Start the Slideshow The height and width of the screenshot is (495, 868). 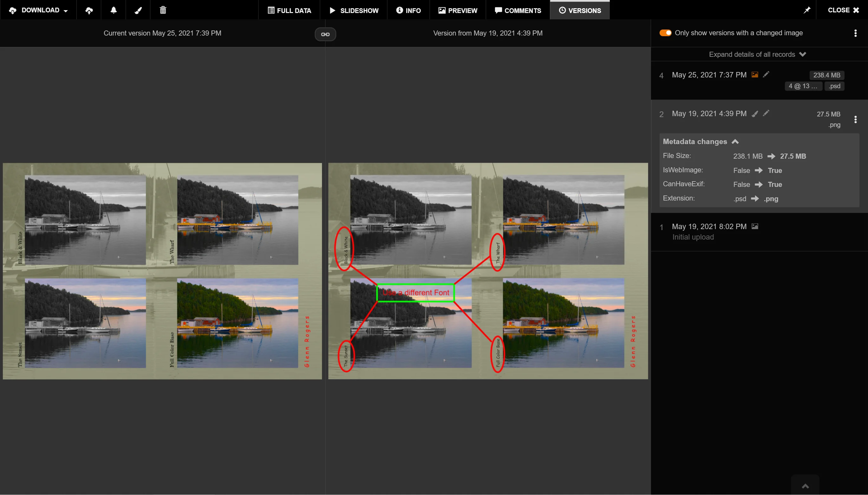(x=354, y=10)
